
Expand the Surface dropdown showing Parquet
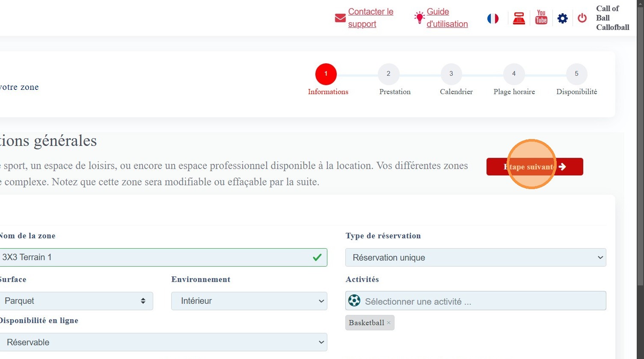click(x=76, y=301)
